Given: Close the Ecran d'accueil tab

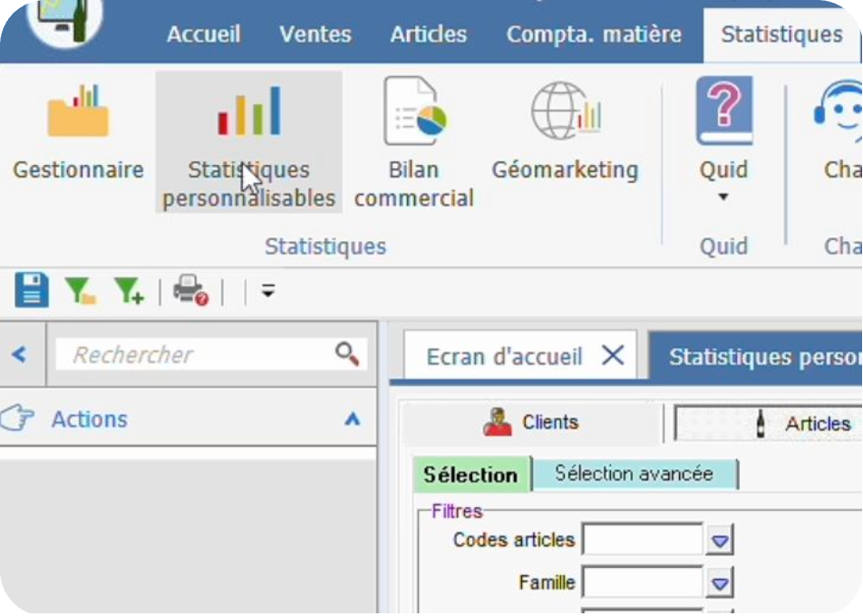Looking at the screenshot, I should [614, 355].
